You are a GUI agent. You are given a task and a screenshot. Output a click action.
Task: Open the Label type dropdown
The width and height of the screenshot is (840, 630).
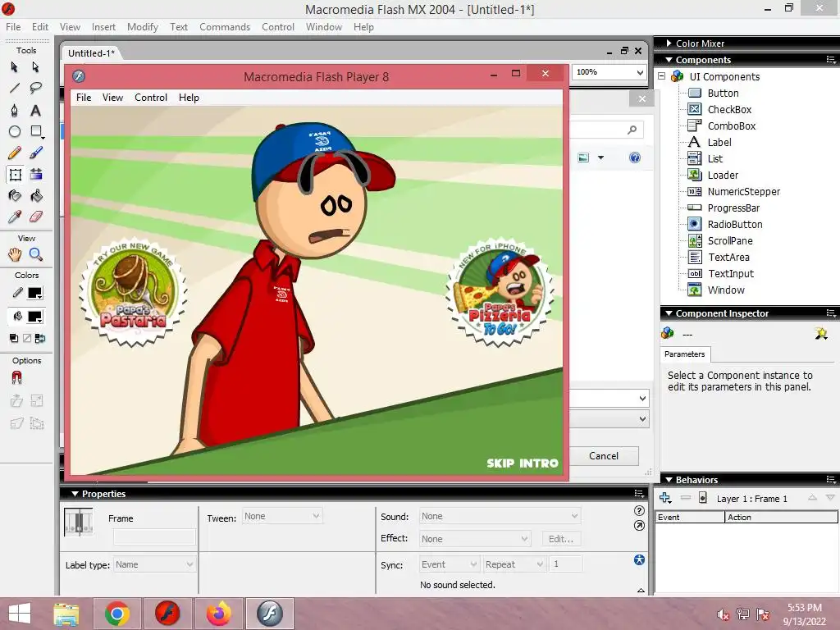click(x=153, y=564)
